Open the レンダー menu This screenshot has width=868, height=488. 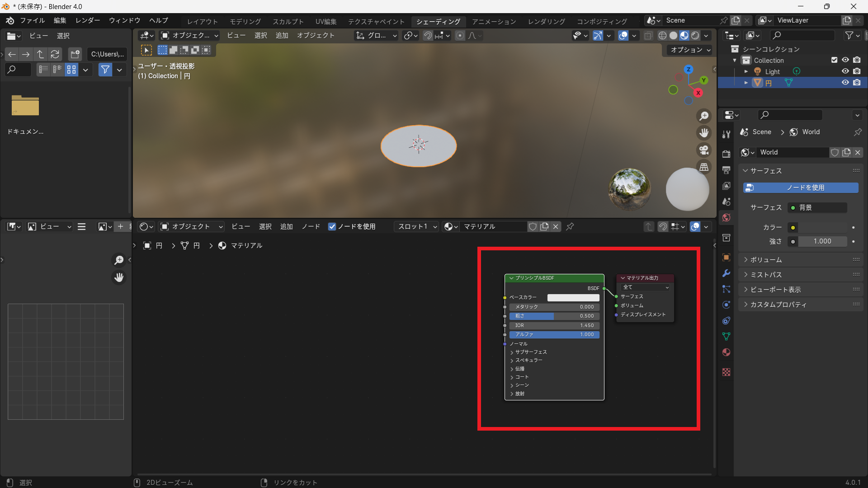88,20
